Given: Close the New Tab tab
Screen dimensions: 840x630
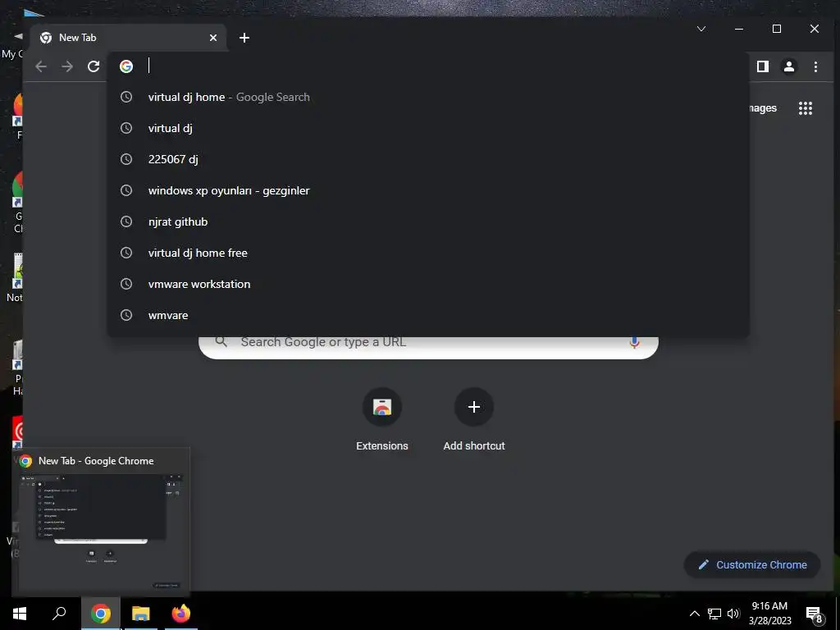Looking at the screenshot, I should (213, 38).
